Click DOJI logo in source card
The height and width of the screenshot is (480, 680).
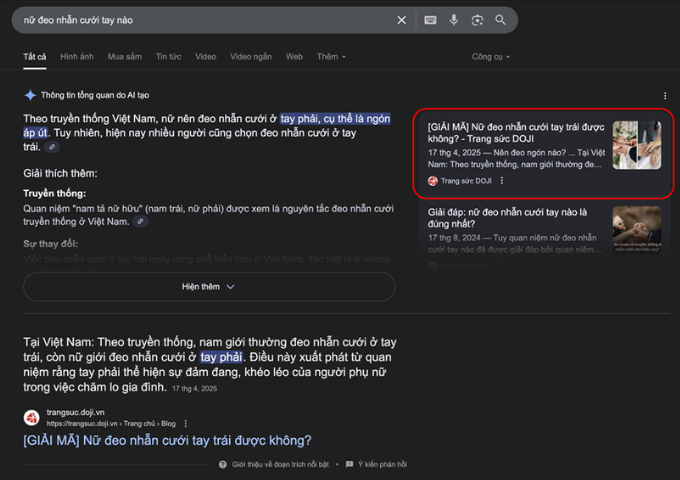432,181
